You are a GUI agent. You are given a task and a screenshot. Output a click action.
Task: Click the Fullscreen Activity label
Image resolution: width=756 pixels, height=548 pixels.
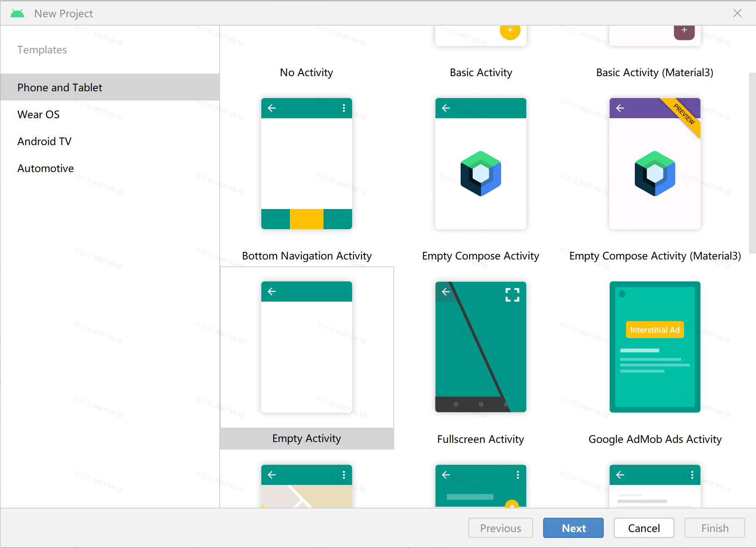pos(480,439)
